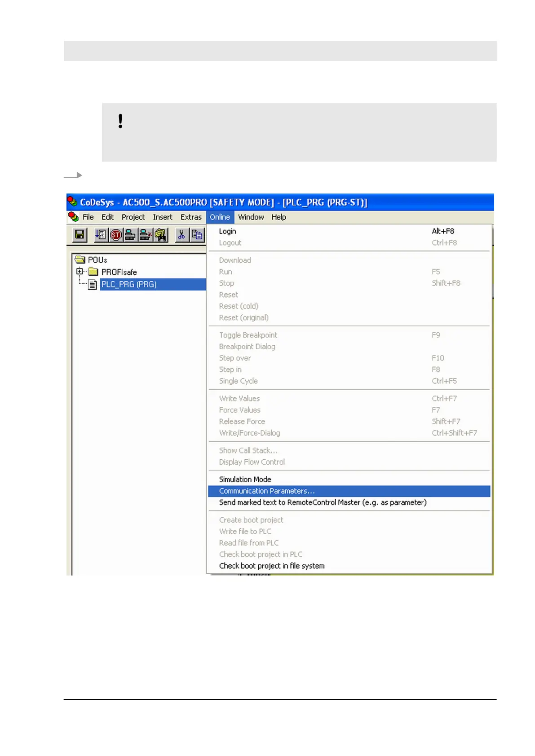Screen dimensions: 535x756
Task: Click the greyed Create boot project entry
Action: coord(349,520)
